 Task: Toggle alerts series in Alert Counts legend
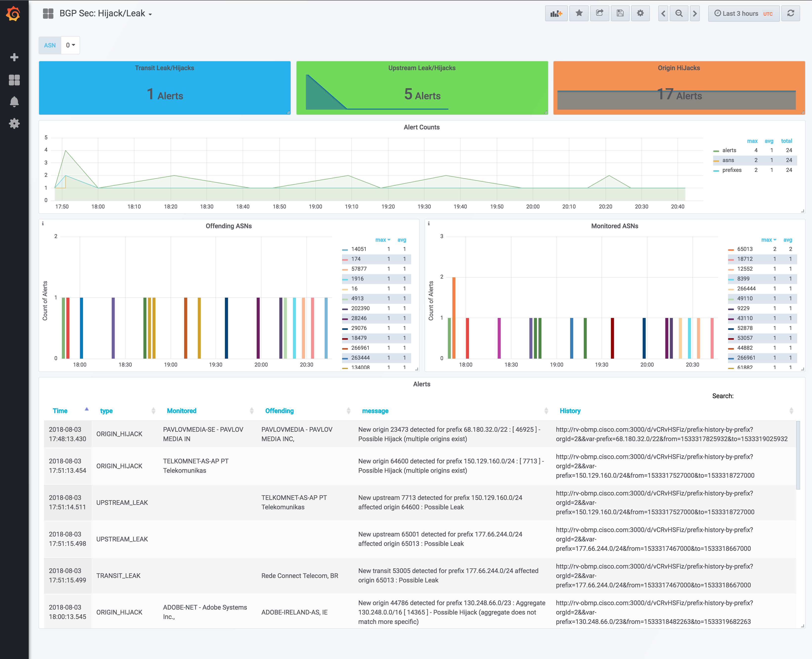pos(729,150)
